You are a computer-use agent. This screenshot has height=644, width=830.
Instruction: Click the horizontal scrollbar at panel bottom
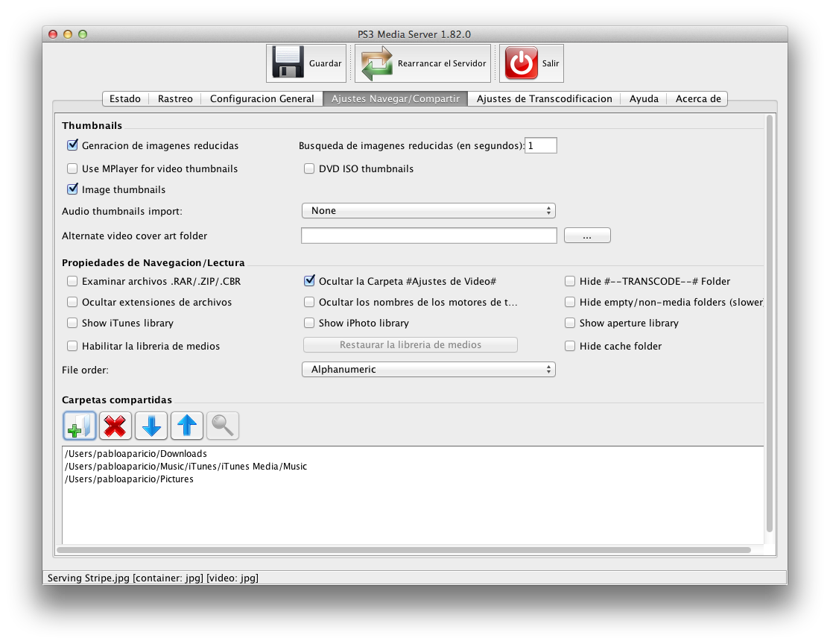click(x=404, y=550)
